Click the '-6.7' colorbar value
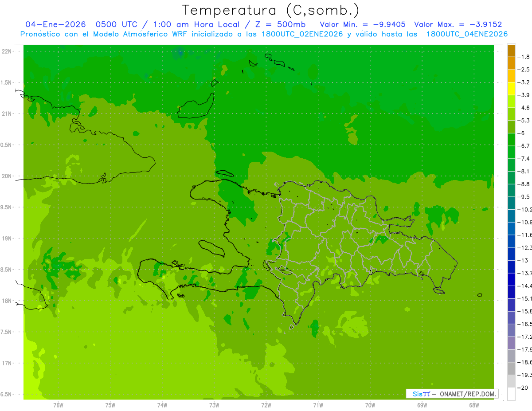 (524, 146)
